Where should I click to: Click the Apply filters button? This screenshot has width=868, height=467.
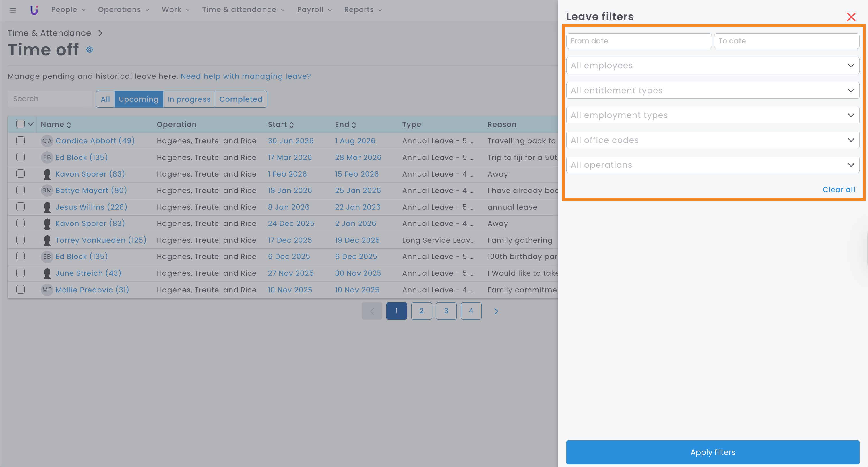click(x=713, y=452)
